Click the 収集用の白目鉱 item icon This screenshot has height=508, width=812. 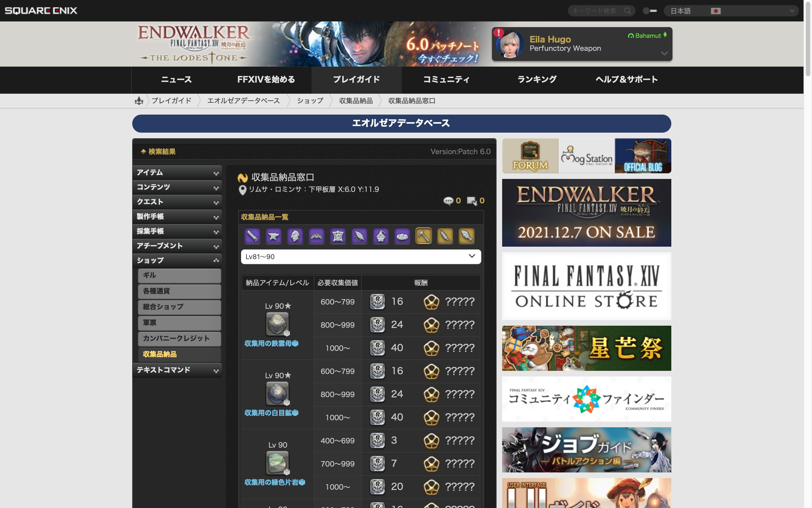click(277, 393)
